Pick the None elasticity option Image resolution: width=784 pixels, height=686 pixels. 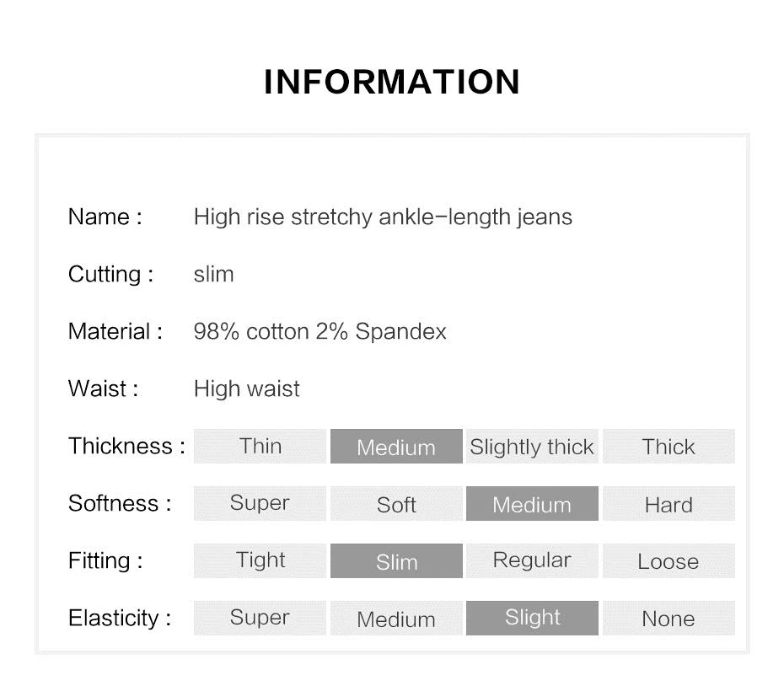[x=669, y=618]
